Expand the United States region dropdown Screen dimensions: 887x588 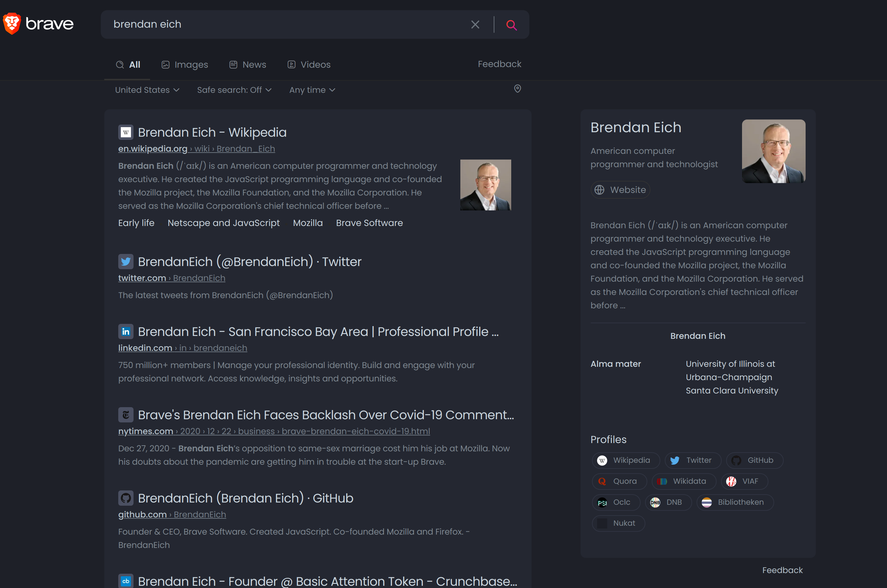tap(148, 90)
